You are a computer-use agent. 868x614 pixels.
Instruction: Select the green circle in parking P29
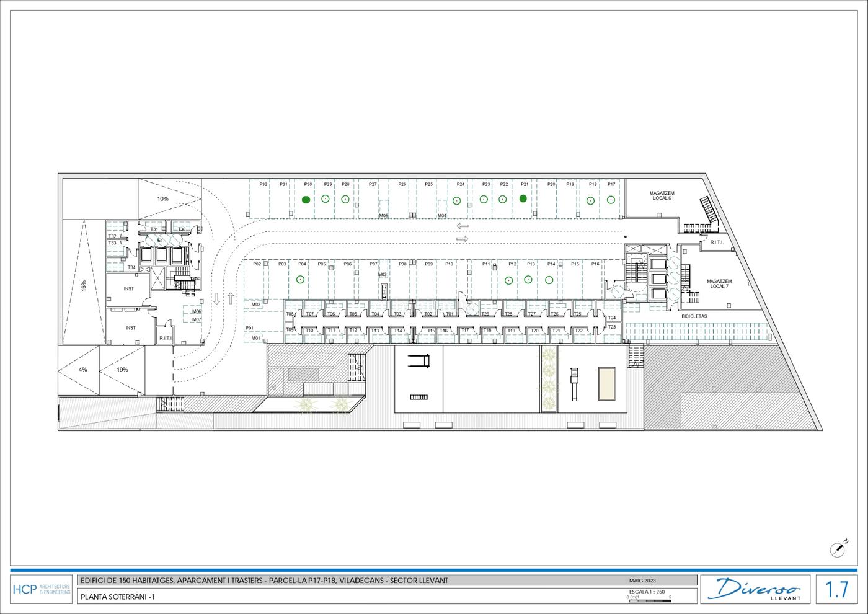[325, 199]
